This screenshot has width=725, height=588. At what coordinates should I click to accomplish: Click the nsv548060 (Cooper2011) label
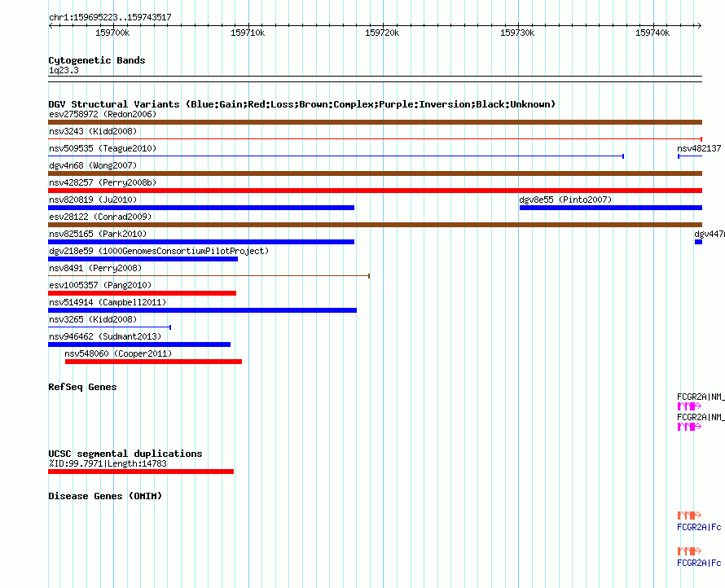tap(118, 353)
